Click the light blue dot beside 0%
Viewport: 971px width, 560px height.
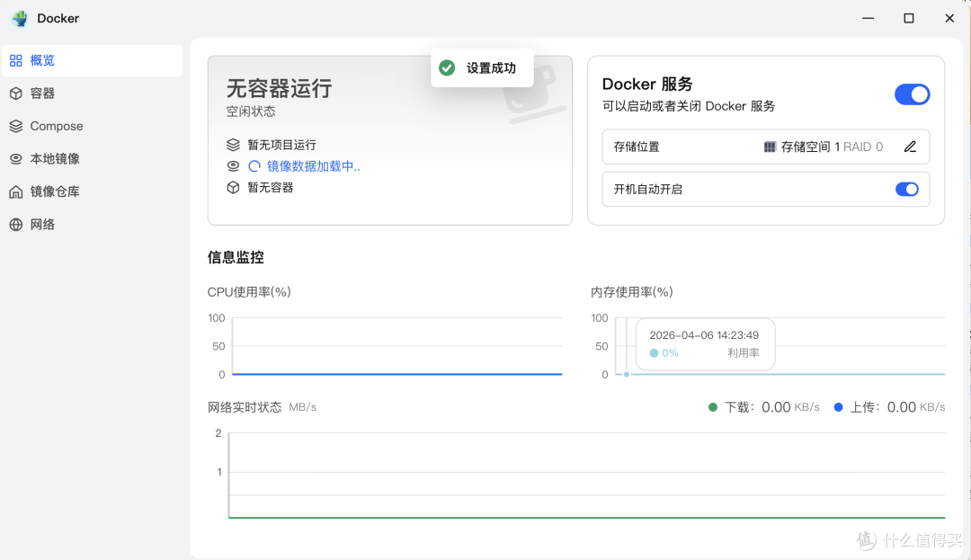654,353
